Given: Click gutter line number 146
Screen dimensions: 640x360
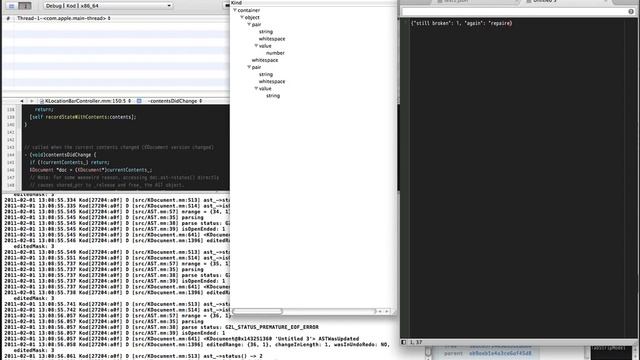Looking at the screenshot, I should click(11, 170).
